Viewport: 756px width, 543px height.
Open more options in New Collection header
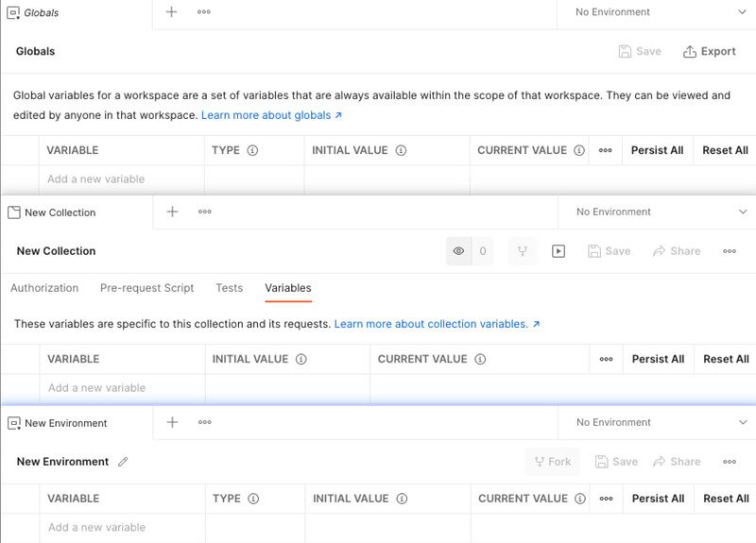(729, 251)
